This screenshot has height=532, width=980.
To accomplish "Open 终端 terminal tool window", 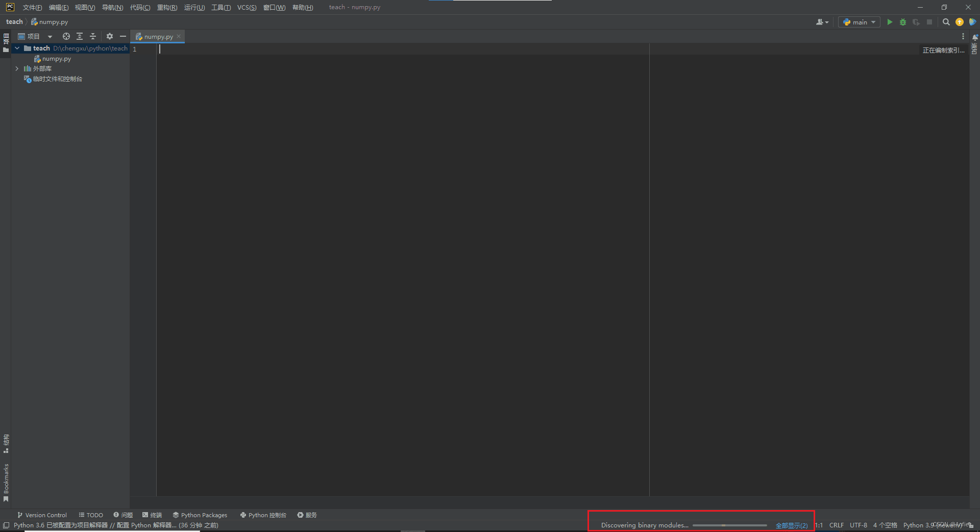I will pyautogui.click(x=152, y=515).
